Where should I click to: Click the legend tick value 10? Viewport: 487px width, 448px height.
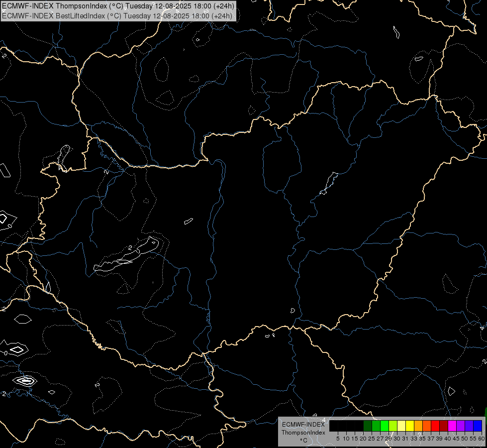(x=346, y=439)
